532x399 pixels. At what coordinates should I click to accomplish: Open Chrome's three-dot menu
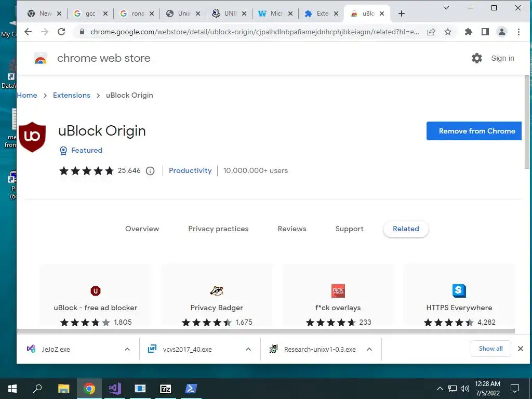pos(518,32)
